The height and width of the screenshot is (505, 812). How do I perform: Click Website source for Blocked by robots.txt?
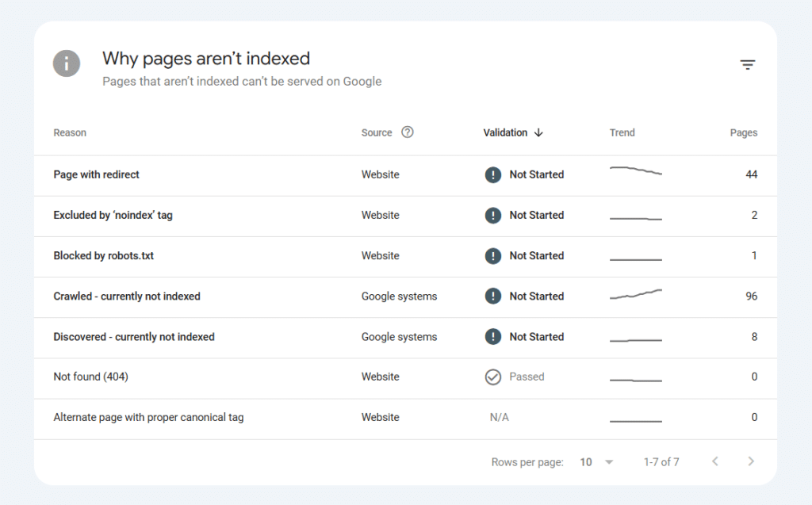click(x=380, y=256)
